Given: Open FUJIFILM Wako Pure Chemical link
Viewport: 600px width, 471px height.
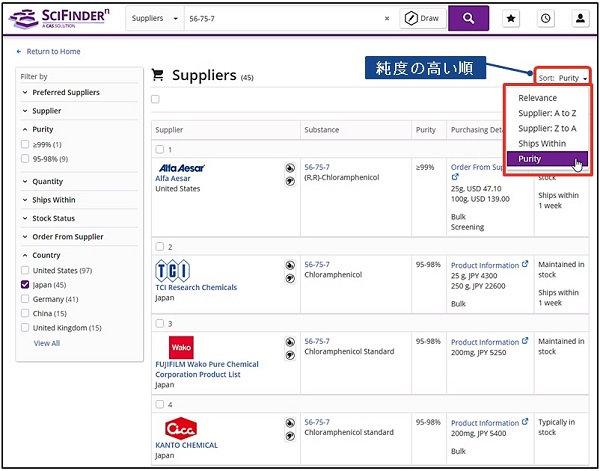Looking at the screenshot, I should (x=207, y=369).
